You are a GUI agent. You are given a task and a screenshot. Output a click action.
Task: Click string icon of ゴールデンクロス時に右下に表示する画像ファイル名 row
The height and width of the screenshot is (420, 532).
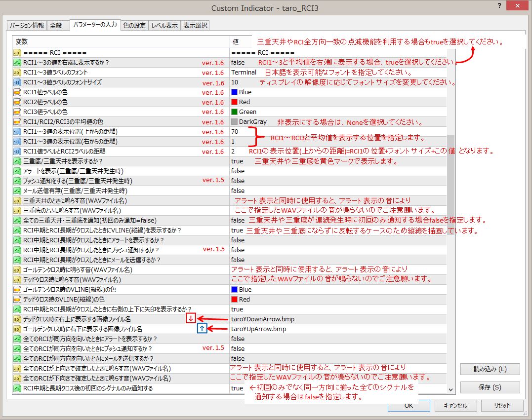tap(17, 329)
